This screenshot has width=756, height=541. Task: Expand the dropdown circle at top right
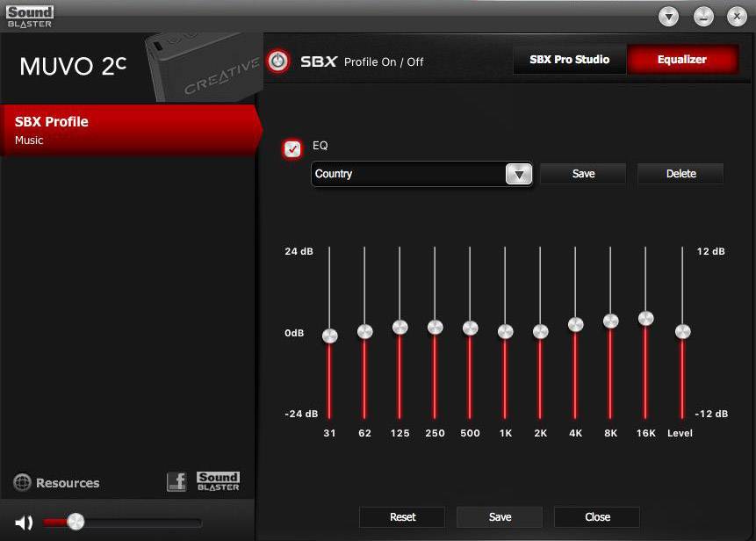point(667,16)
